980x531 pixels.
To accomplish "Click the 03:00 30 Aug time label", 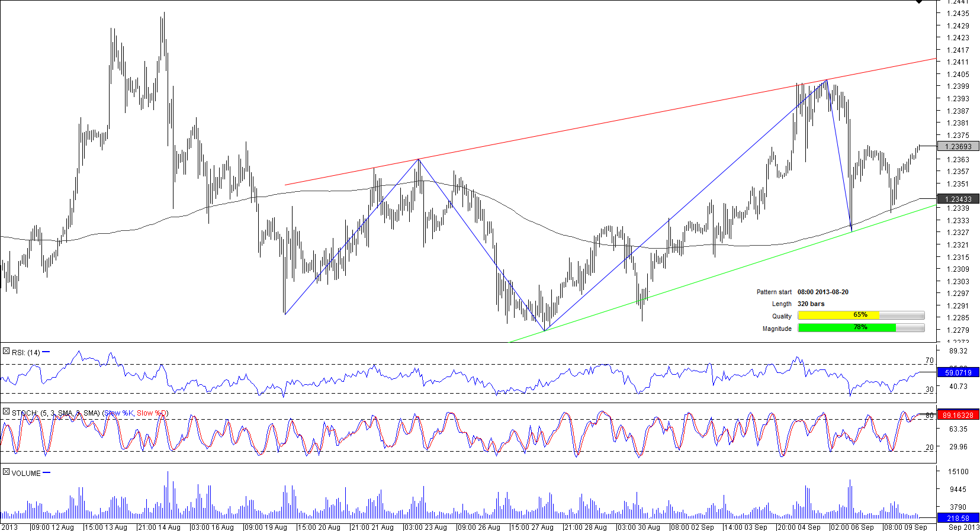I will point(639,527).
